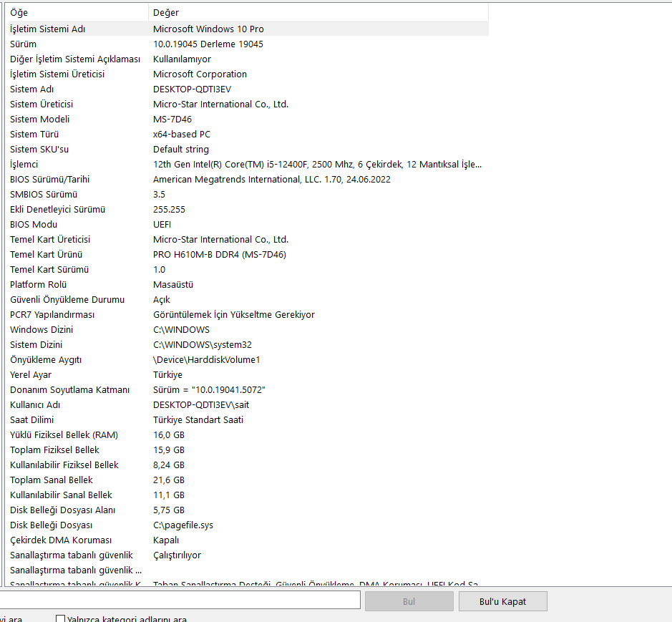Viewport: 672px width, 622px height.
Task: Click the PRO H610M-B DDR4 (MS-7D46) value
Action: click(x=220, y=254)
